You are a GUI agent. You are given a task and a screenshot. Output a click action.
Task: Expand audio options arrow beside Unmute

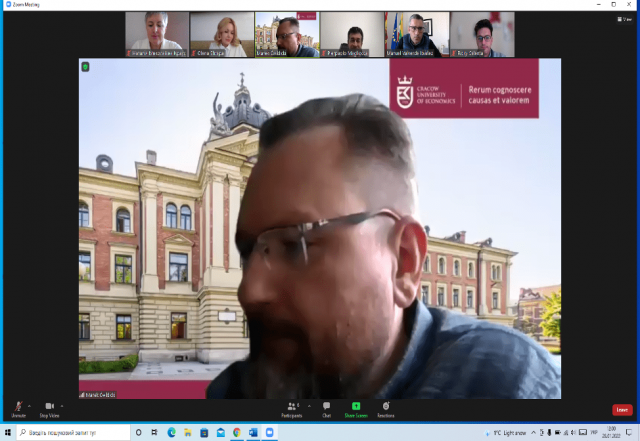[31, 405]
